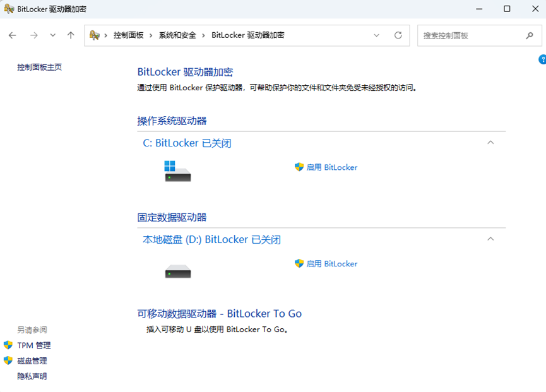The image size is (546, 392).
Task: Click the 操作系统驱动器 section heading
Action: point(172,121)
